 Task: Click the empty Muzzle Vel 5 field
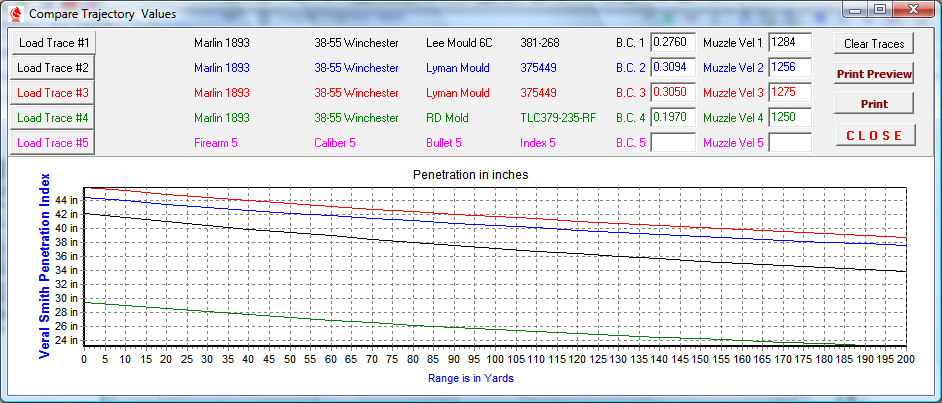(789, 143)
